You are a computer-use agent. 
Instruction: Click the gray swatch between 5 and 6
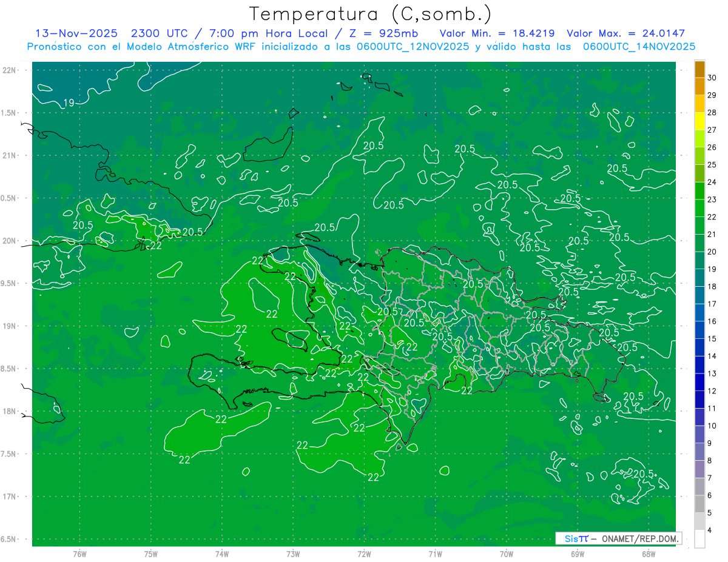(x=699, y=504)
